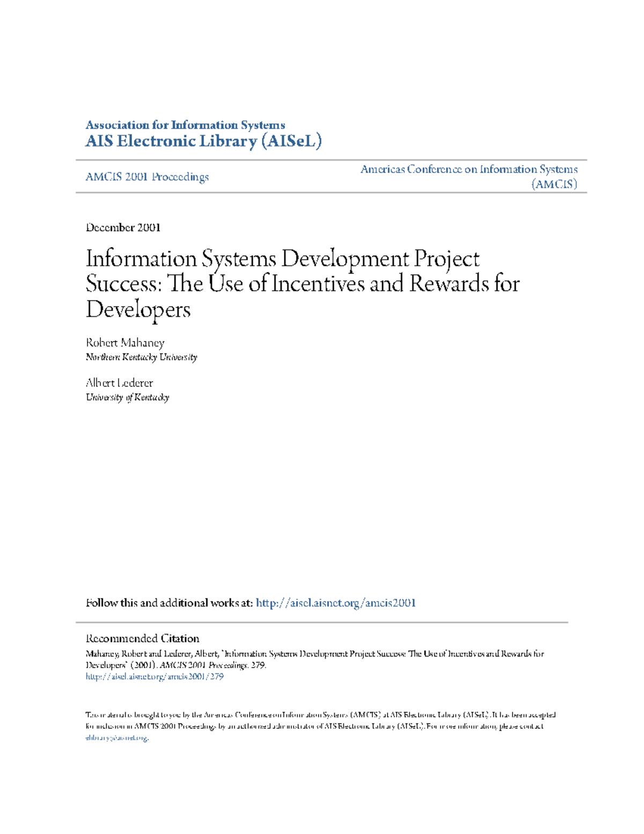Click University of Kentucky affiliation under Albert Lederer

click(127, 397)
